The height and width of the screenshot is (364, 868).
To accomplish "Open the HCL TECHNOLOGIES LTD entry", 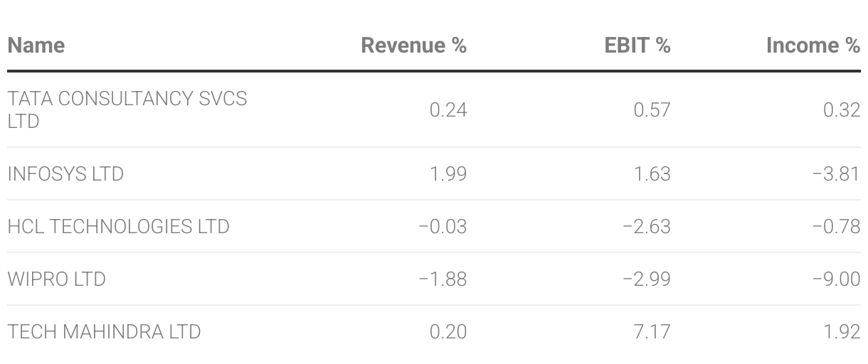I will click(x=118, y=226).
